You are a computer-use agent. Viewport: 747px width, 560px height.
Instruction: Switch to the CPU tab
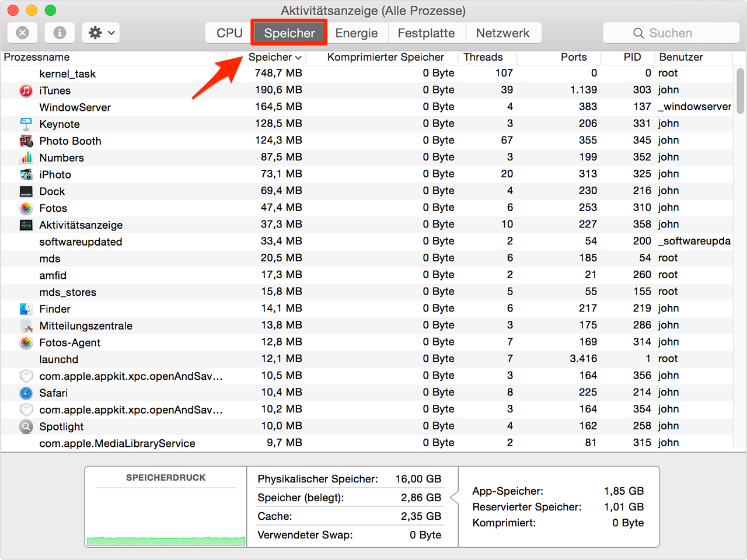[x=229, y=33]
